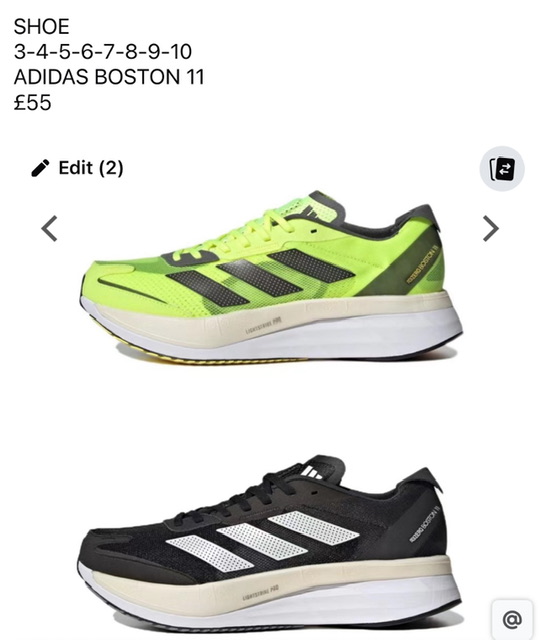Go to previous photo with left chevron

tap(49, 229)
